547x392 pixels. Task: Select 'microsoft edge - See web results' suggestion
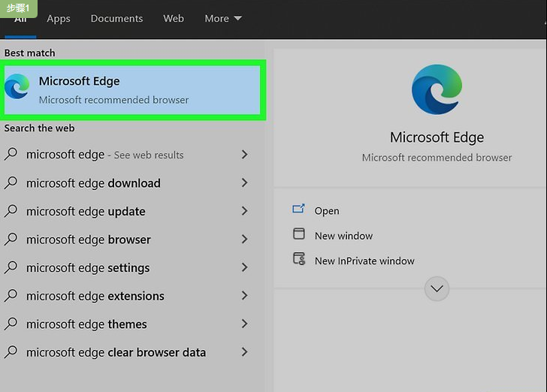(127, 155)
